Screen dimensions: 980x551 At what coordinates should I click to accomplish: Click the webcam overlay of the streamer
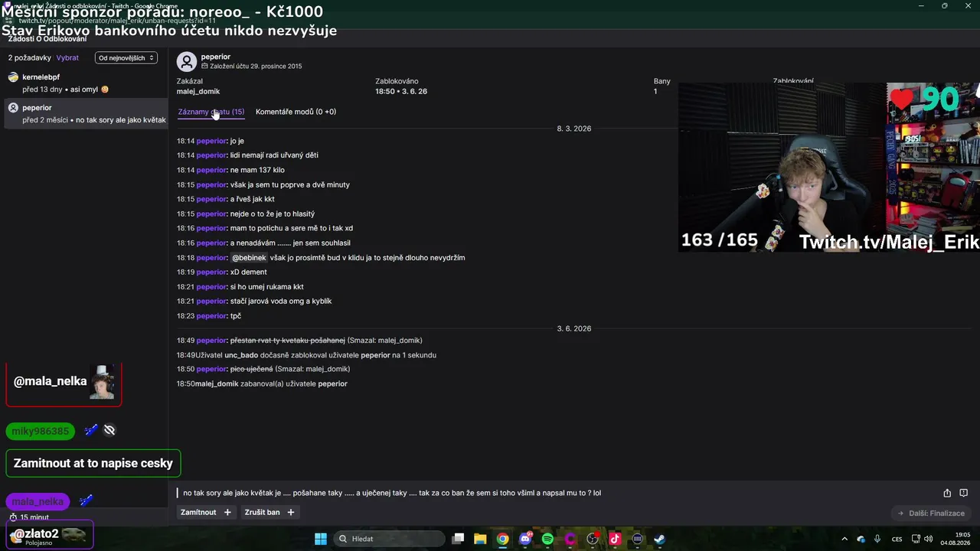coord(829,167)
